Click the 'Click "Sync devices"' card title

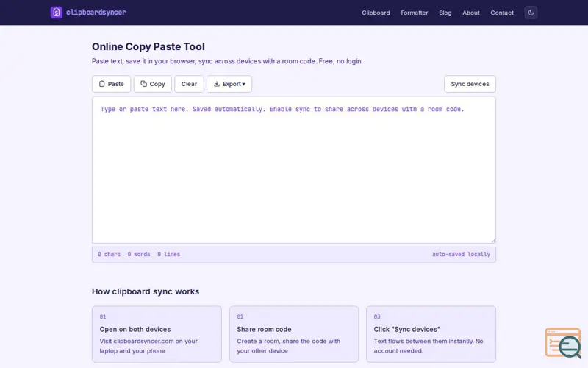407,329
